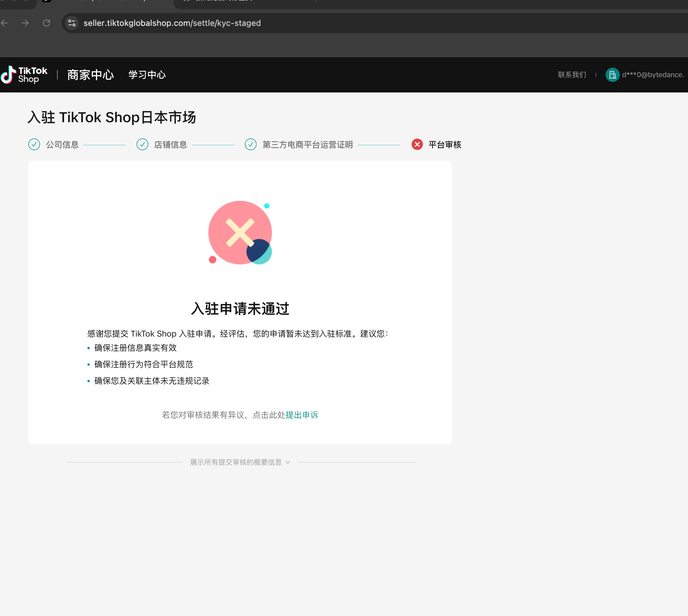
Task: Click the browser forward arrow
Action: (25, 23)
